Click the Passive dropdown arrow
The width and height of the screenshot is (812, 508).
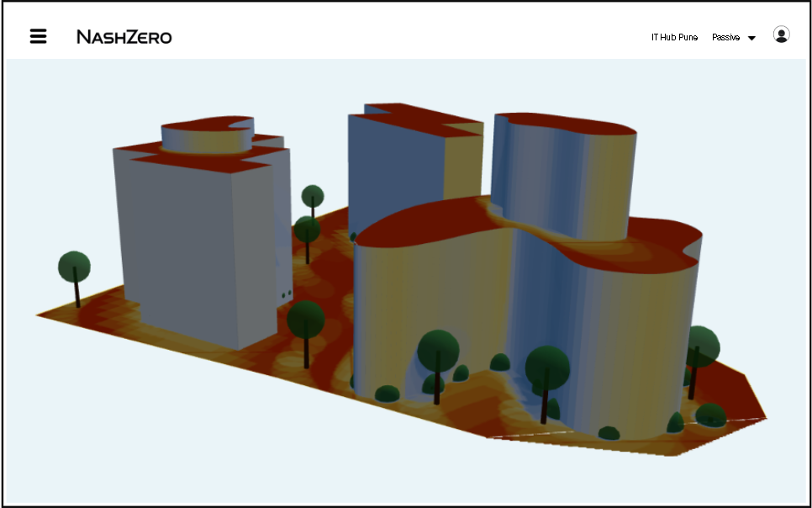tap(752, 38)
